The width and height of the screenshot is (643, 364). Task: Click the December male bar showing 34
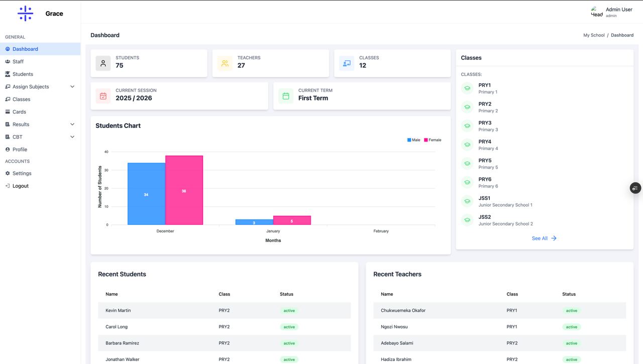click(146, 194)
